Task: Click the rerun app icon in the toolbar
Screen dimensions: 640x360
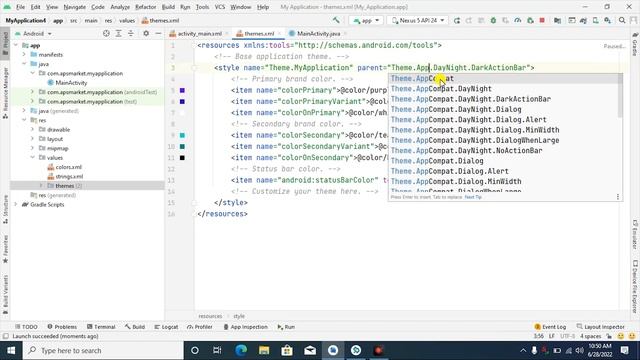Action: pos(457,20)
